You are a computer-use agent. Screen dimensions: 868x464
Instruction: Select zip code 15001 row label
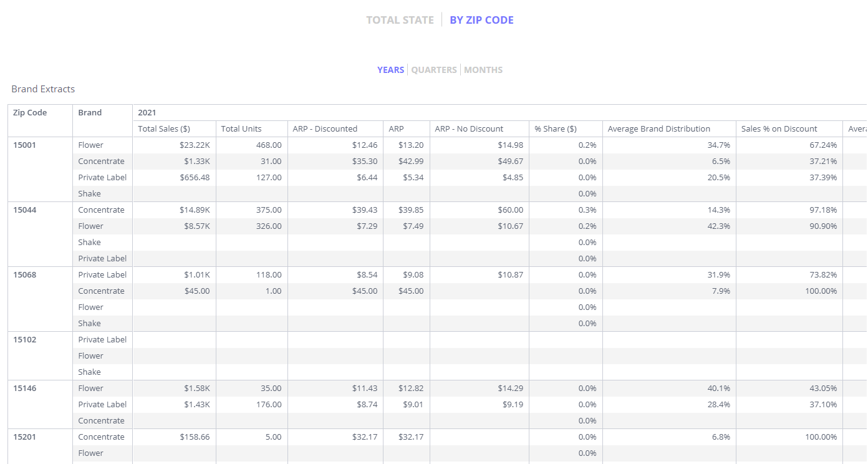[x=25, y=145]
